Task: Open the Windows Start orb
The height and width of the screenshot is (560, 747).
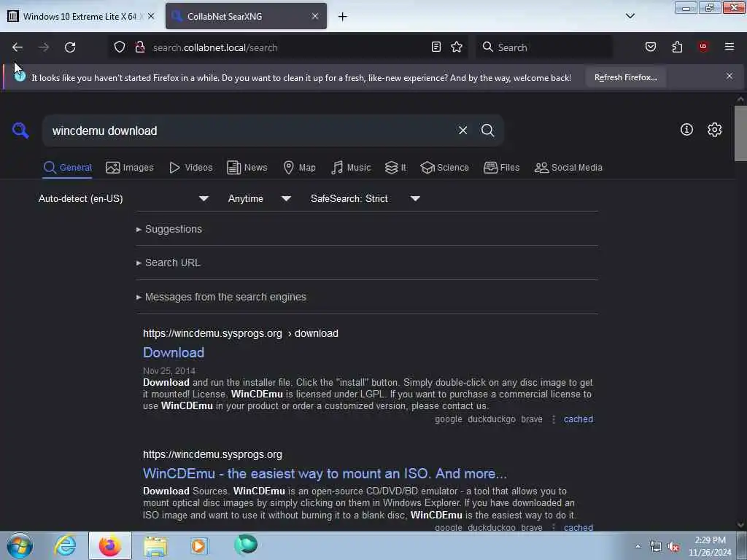Action: tap(20, 545)
